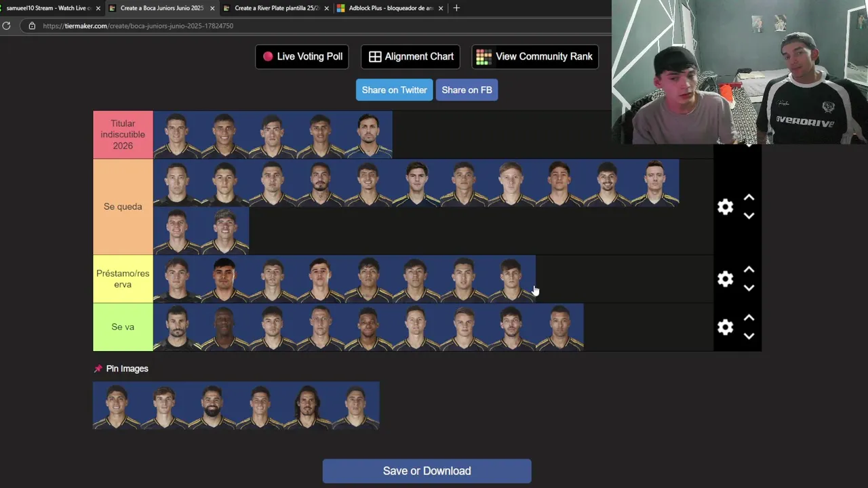
Task: Open the site information icon in the address bar
Action: [x=31, y=26]
